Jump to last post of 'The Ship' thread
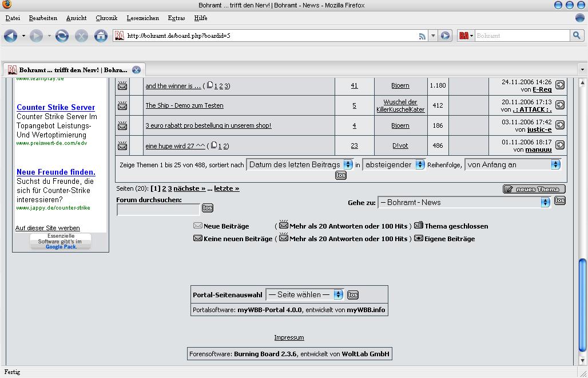The image size is (588, 378). (560, 105)
